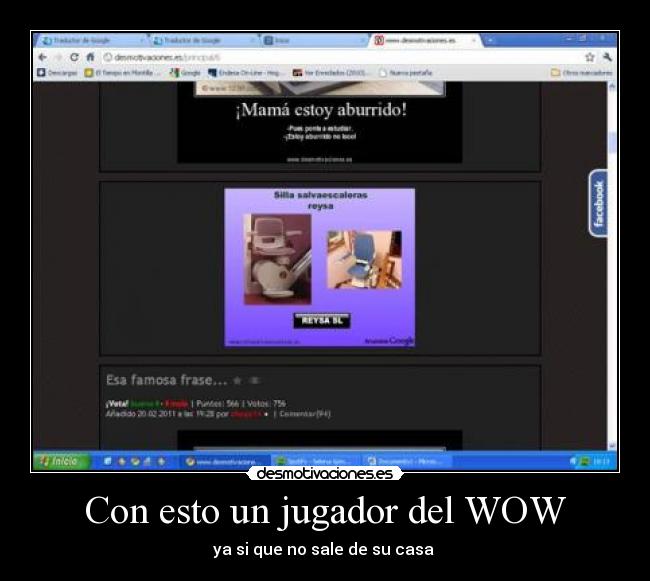Click the browser Forward arrow
Image resolution: width=650 pixels, height=581 pixels.
coord(58,57)
